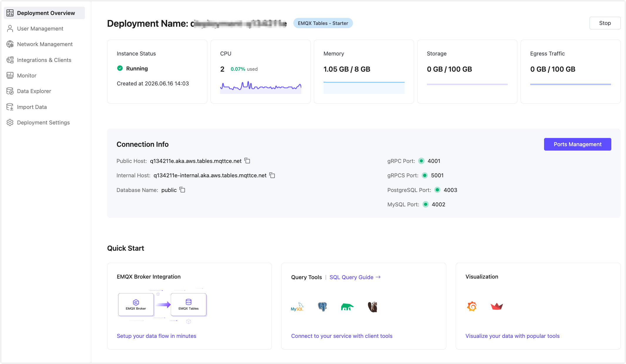Open Integrations & Clients section

coord(44,60)
